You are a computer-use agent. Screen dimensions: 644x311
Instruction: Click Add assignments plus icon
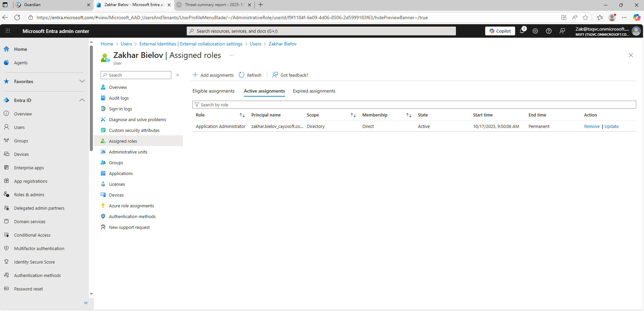pyautogui.click(x=195, y=75)
